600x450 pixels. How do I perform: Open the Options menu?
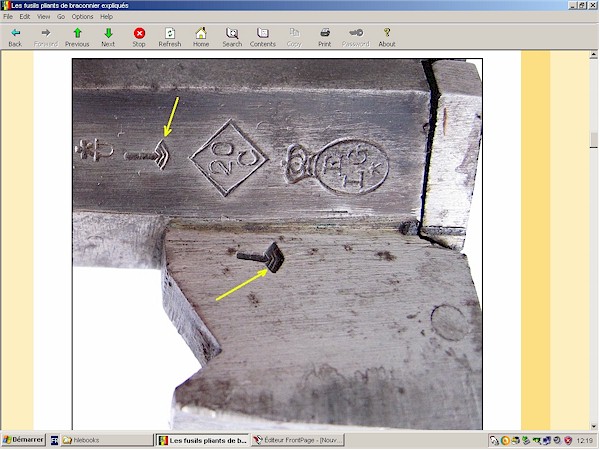point(82,17)
